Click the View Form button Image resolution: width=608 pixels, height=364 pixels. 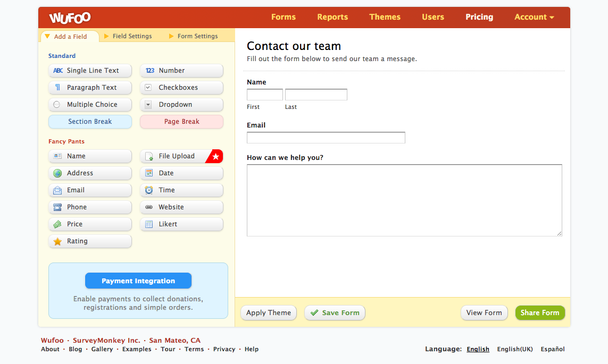(484, 313)
